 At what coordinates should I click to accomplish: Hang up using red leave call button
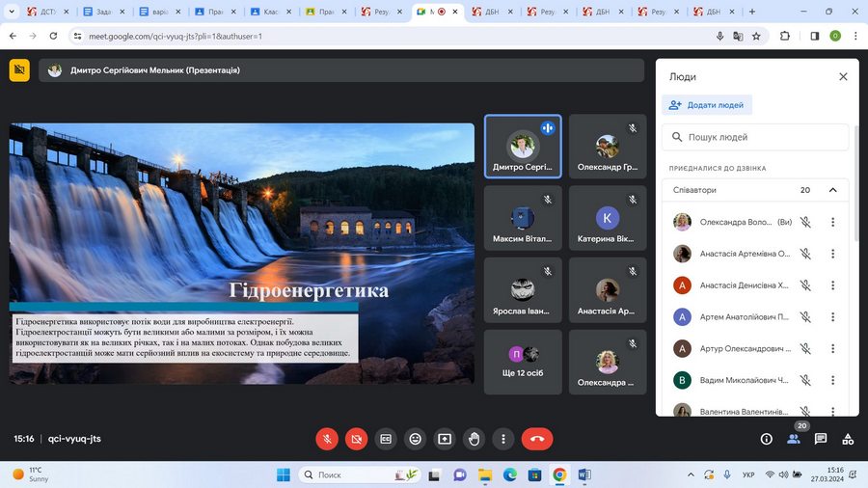(537, 439)
